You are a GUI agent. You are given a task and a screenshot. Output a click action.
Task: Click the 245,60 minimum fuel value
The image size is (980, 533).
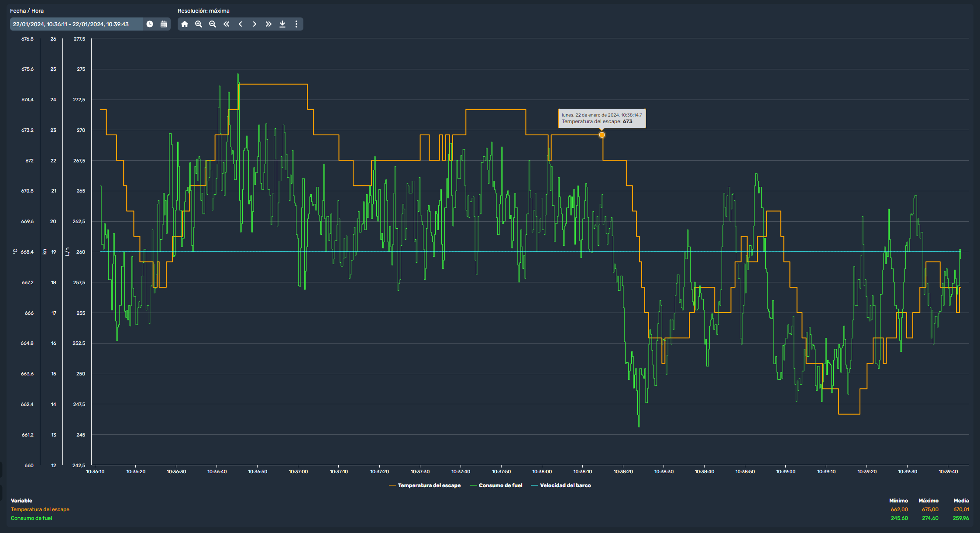899,518
